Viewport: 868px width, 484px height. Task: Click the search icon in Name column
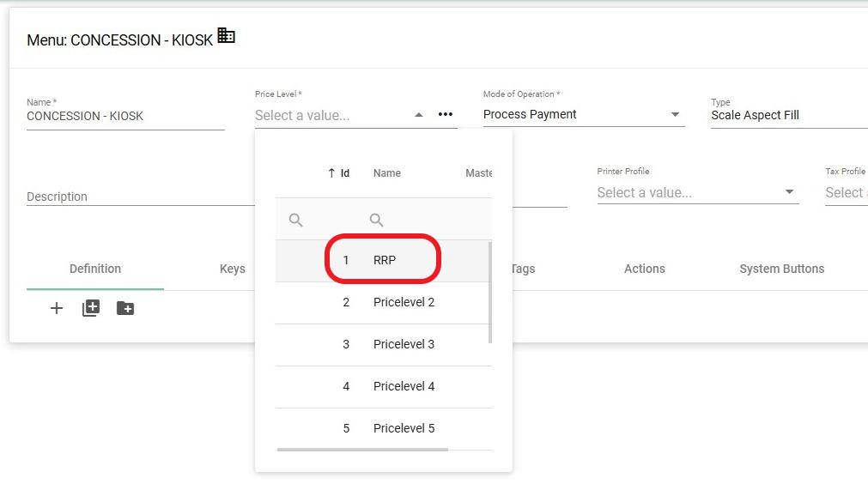pos(376,220)
